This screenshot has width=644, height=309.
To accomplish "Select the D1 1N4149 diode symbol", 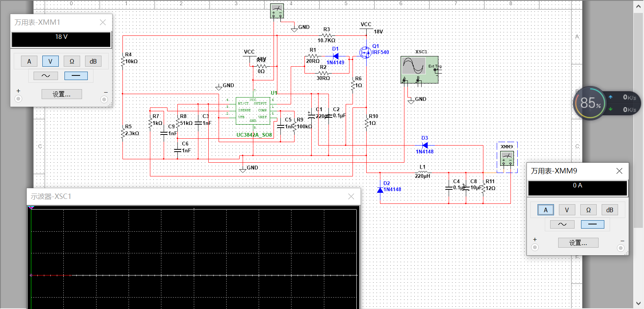I will 335,56.
